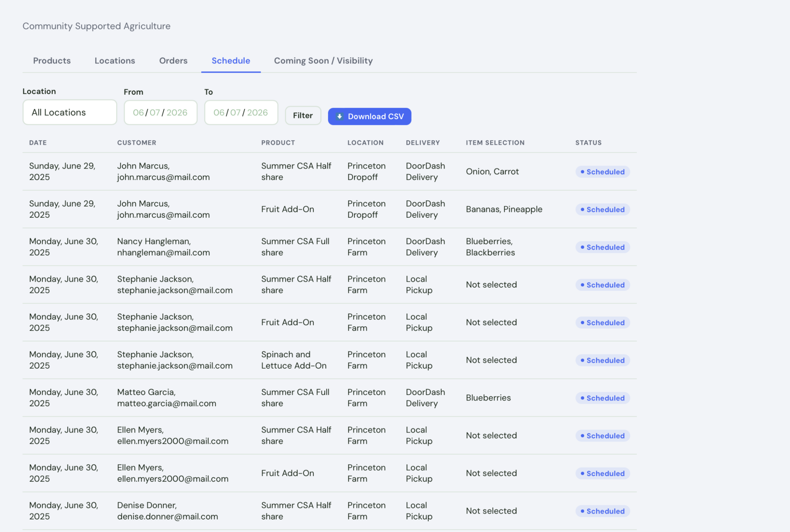Apply the Filter button

(303, 116)
